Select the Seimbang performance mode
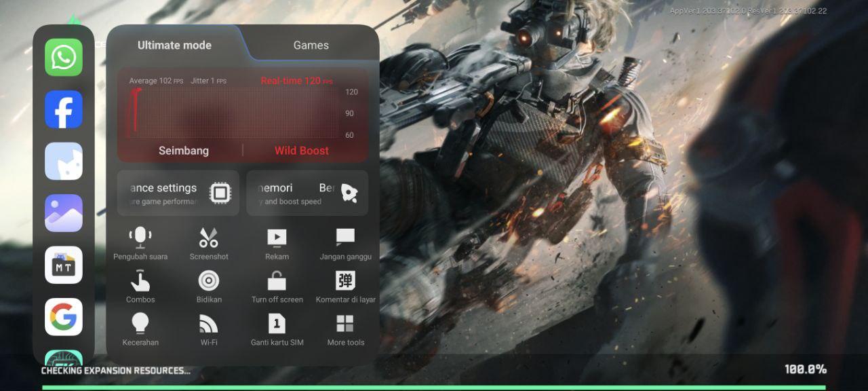This screenshot has height=391, width=868. click(x=184, y=151)
